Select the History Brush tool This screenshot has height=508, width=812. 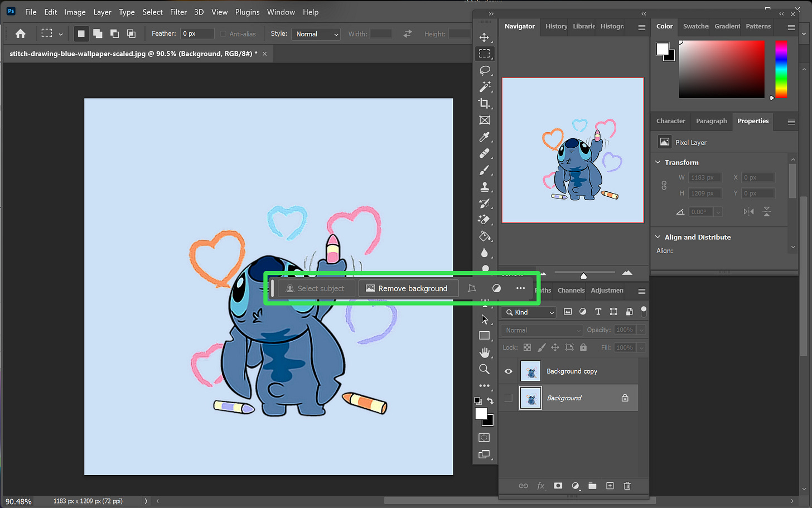pyautogui.click(x=484, y=204)
